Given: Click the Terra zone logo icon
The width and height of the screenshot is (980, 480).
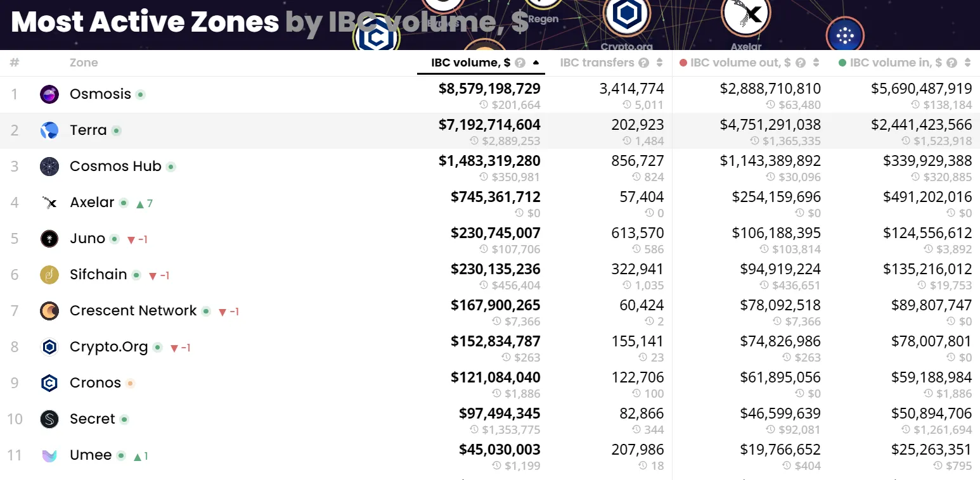Looking at the screenshot, I should [x=49, y=130].
